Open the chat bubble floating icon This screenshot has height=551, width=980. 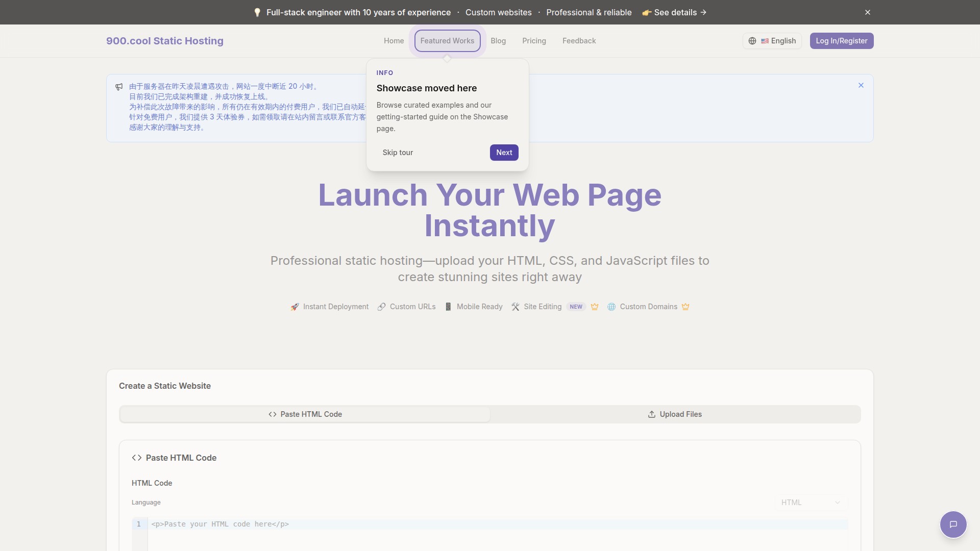point(953,524)
